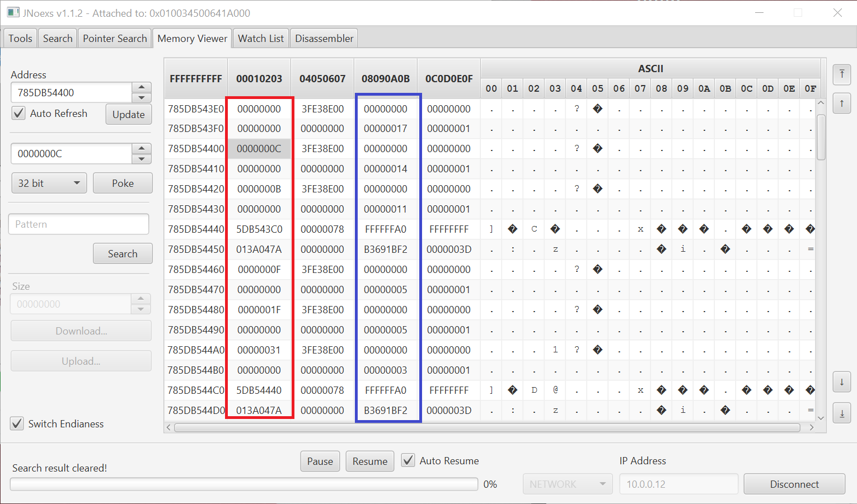Click the horizontal scrollbar of memory table
Image resolution: width=857 pixels, height=504 pixels.
(487, 427)
